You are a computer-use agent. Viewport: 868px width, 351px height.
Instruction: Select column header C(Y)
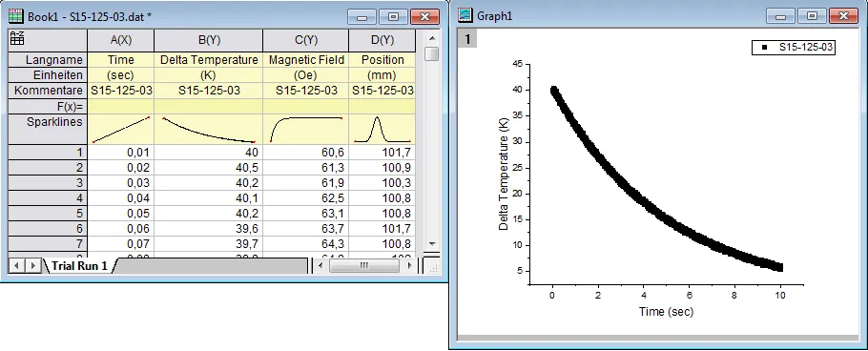tap(305, 40)
